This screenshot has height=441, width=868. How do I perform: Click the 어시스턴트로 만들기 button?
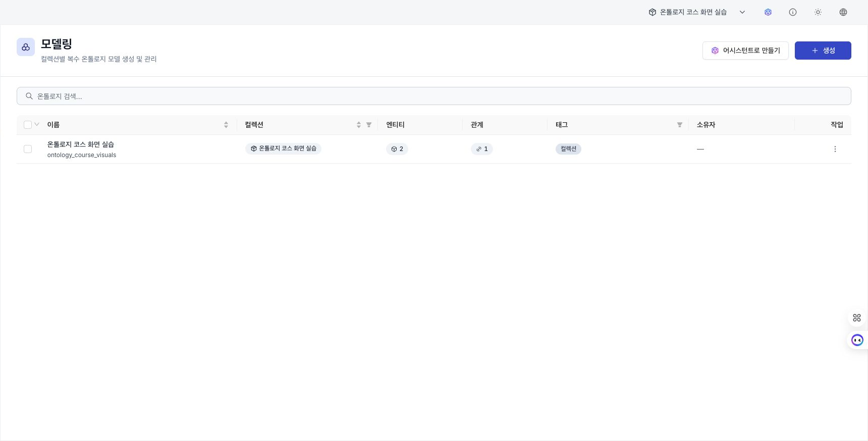click(745, 51)
